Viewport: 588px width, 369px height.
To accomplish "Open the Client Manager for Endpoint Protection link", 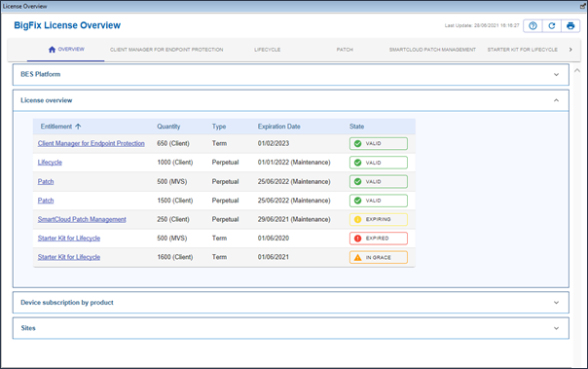I will (x=92, y=143).
